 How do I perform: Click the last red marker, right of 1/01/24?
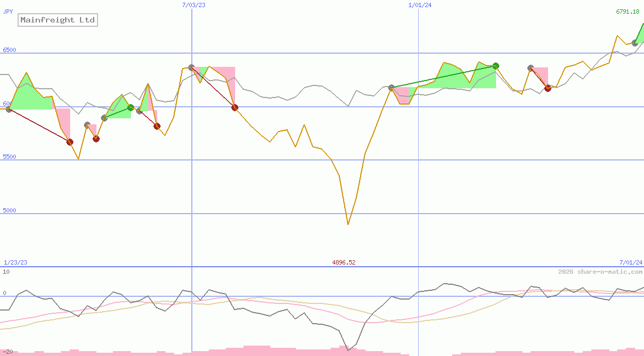[x=548, y=88]
